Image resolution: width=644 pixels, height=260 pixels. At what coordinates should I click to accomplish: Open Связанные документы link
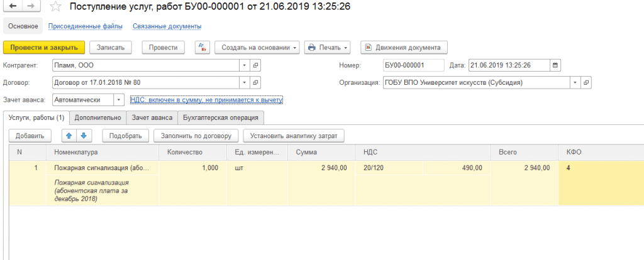[167, 26]
